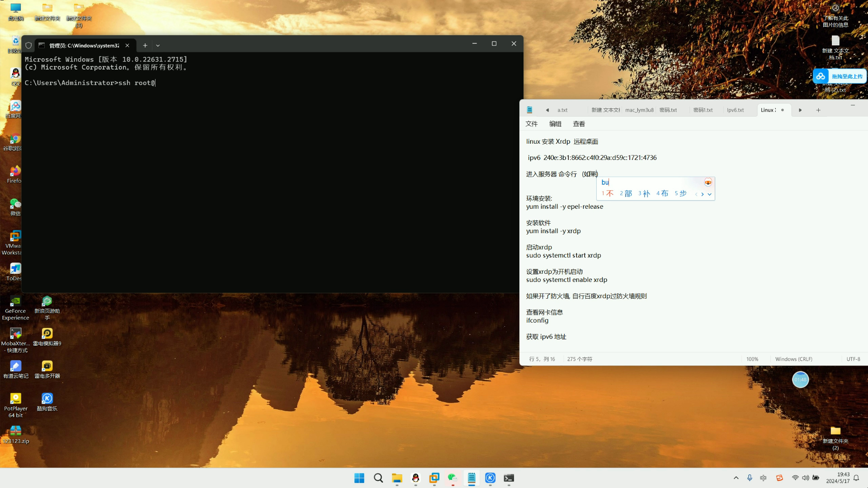868x488 pixels.
Task: Go to next IME candidate page
Action: coord(703,194)
